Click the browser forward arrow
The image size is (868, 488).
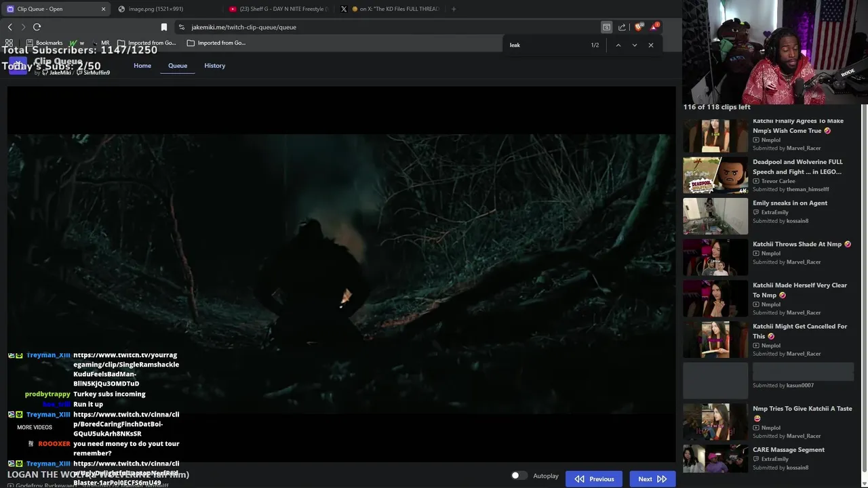23,27
